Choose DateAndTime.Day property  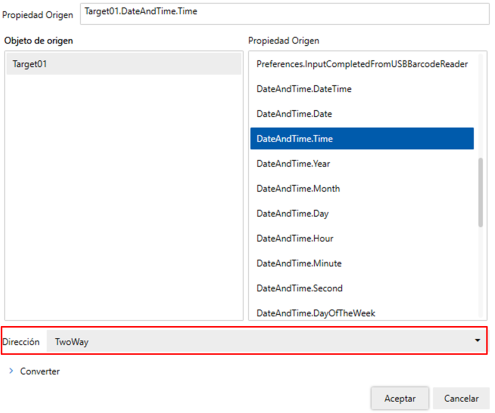coord(362,213)
